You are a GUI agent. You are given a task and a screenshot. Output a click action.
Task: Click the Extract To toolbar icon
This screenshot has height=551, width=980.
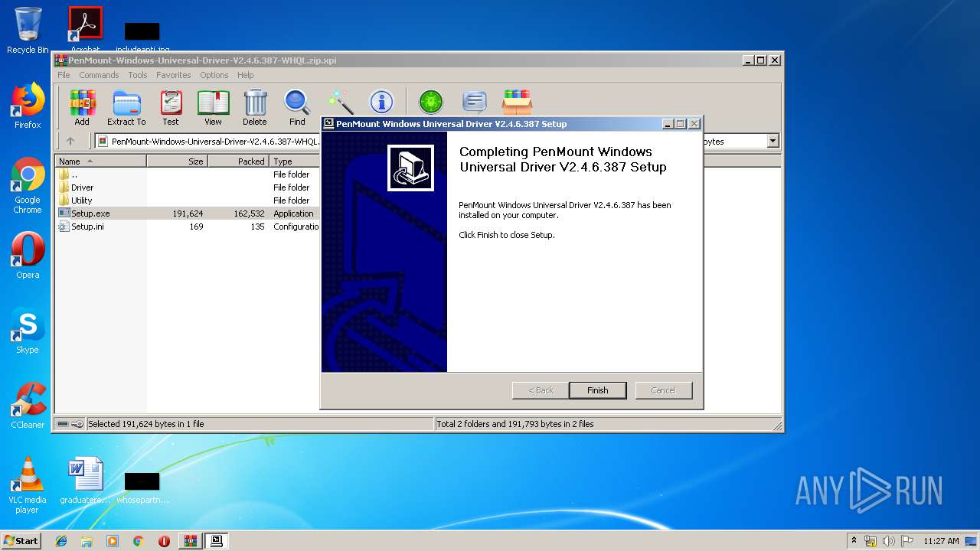(126, 107)
